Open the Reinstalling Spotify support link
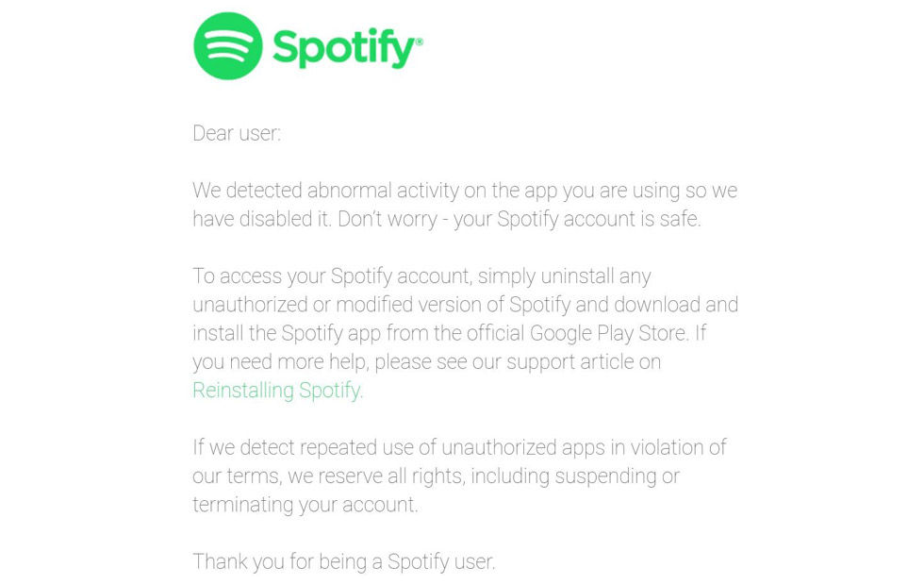 277,391
